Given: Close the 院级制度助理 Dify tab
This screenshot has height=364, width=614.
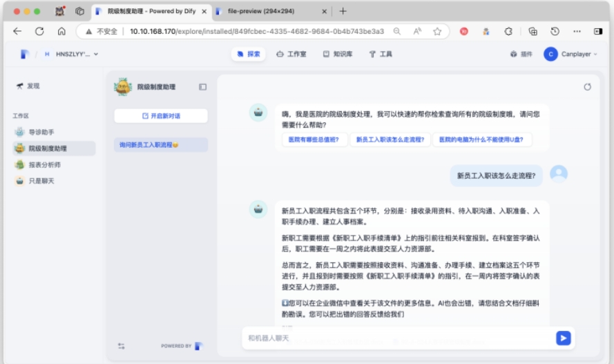Looking at the screenshot, I should [204, 11].
